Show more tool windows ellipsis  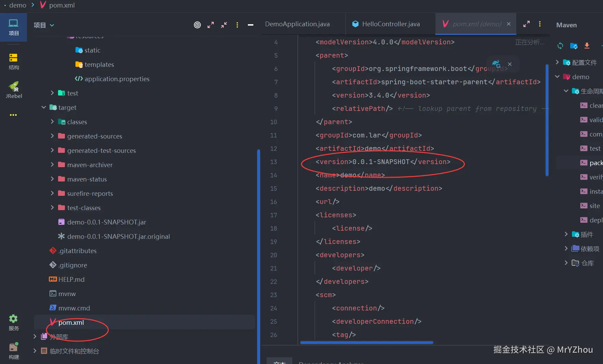point(13,115)
